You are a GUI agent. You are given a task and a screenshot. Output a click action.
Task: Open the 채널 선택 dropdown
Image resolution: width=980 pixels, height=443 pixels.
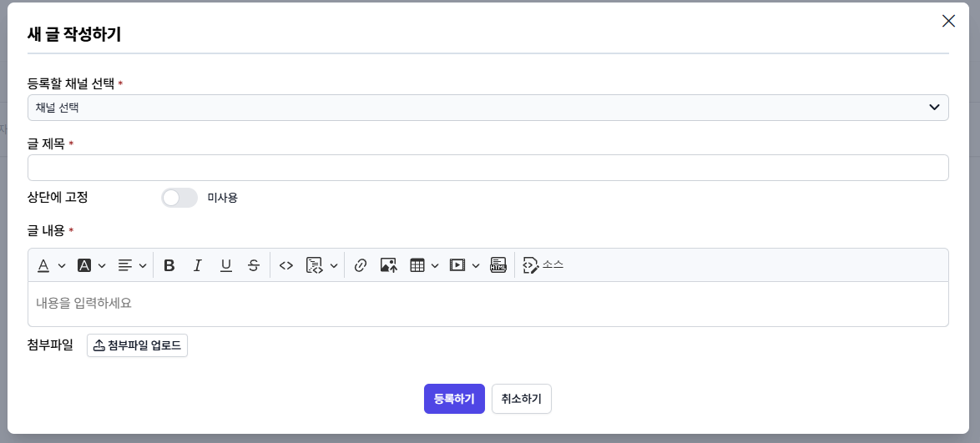tap(487, 108)
